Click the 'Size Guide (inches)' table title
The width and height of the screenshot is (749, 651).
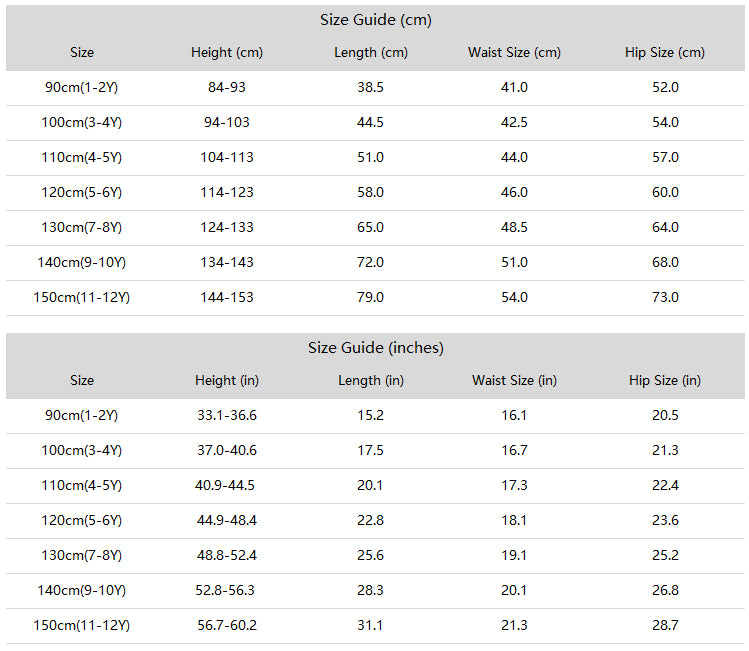click(x=375, y=348)
